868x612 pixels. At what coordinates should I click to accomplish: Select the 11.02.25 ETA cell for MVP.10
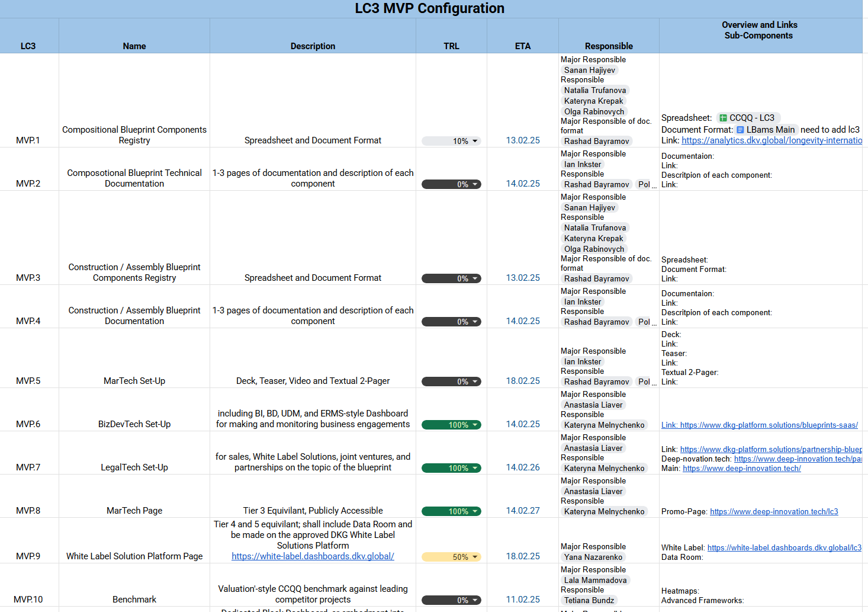click(522, 600)
